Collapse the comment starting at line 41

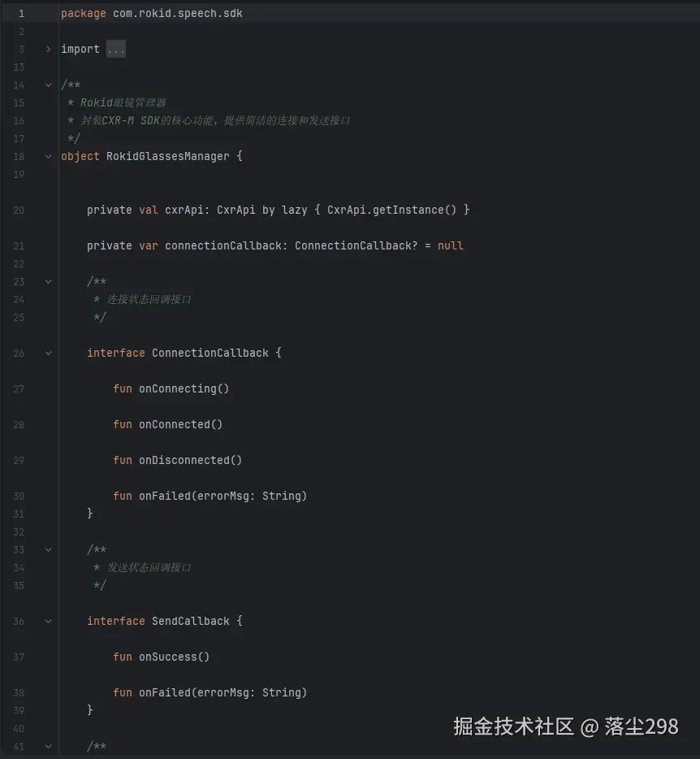pos(48,747)
